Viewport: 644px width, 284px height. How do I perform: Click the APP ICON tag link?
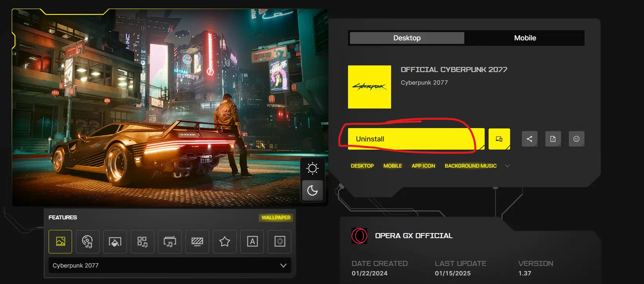pyautogui.click(x=423, y=166)
